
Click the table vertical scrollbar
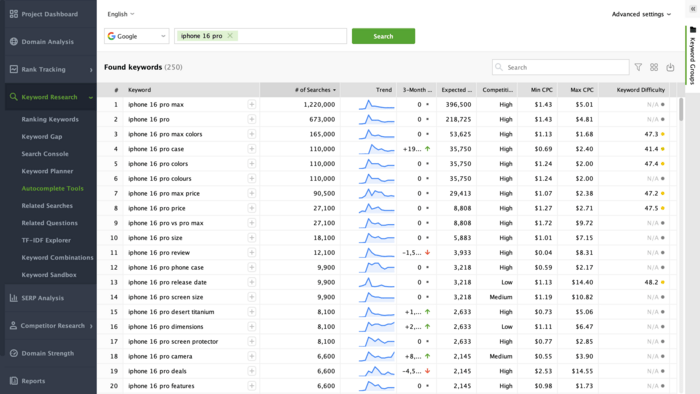coord(681,109)
